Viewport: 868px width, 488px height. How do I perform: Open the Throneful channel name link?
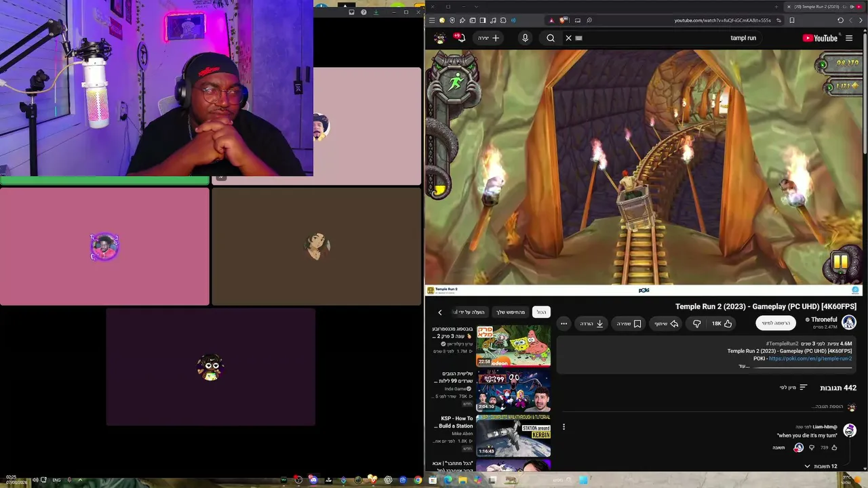coord(824,319)
